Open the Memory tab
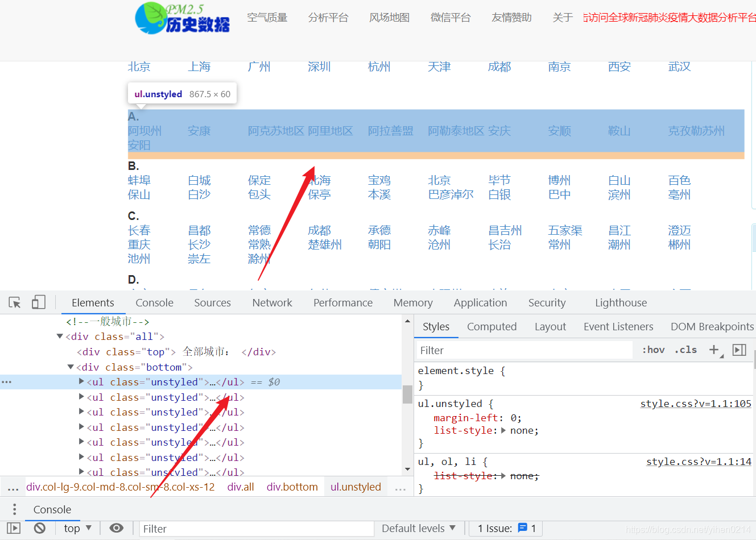Screen dimensions: 756x540 (x=413, y=302)
